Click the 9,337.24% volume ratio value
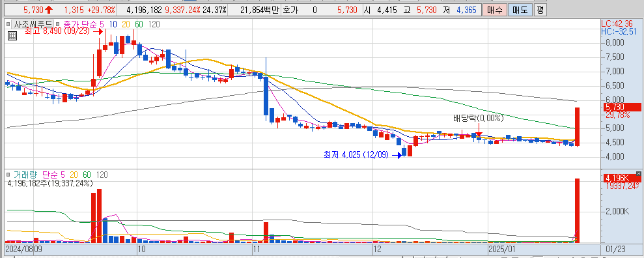The width and height of the screenshot is (644, 258). [183, 10]
